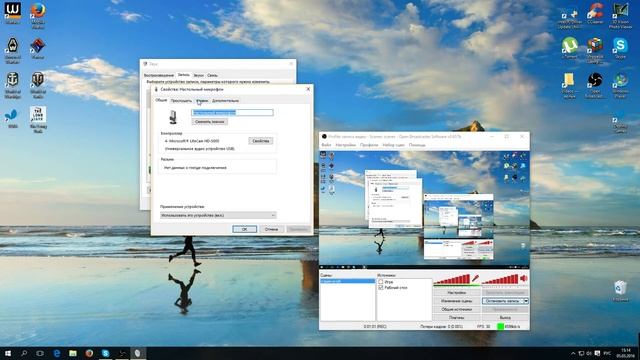Click the Windows Start button
The image size is (640, 360).
(x=8, y=353)
